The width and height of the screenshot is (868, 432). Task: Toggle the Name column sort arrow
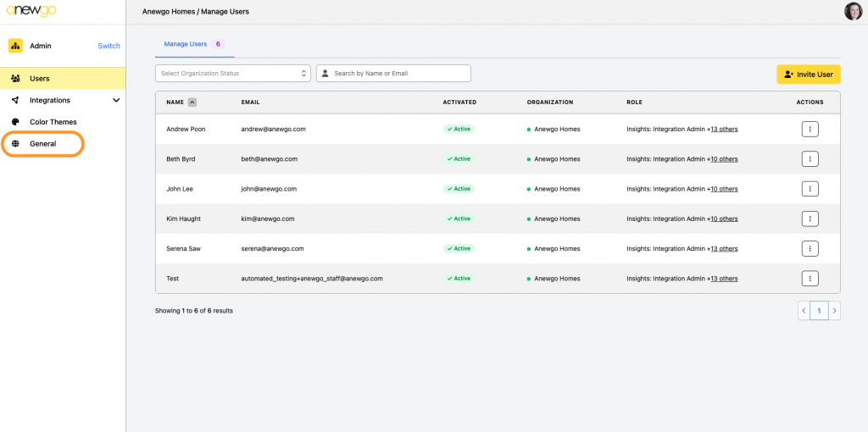point(192,102)
